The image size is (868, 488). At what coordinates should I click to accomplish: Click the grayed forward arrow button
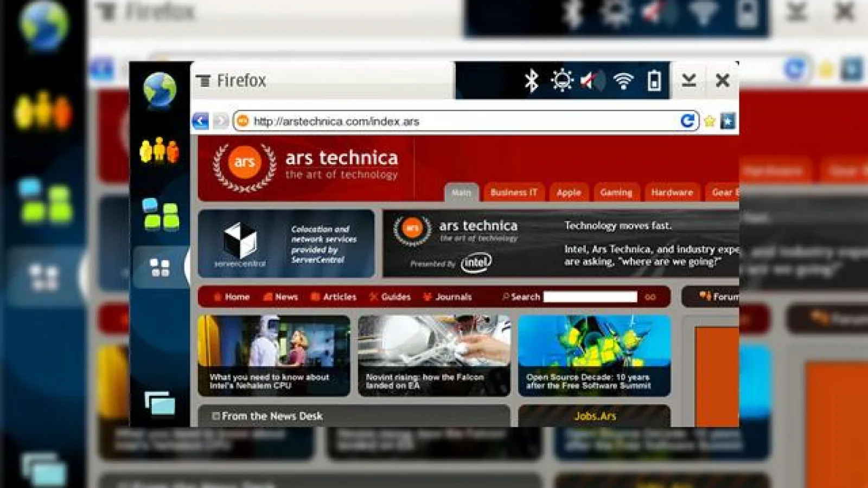click(220, 120)
